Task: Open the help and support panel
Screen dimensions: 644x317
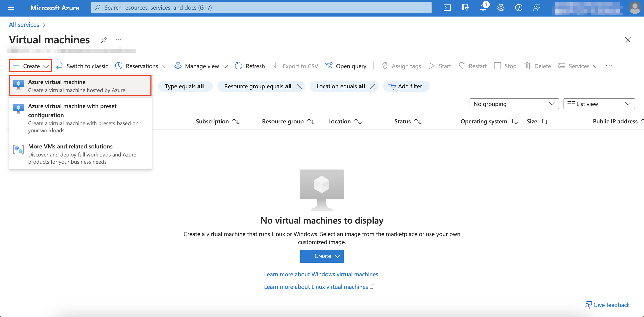Action: 519,8
